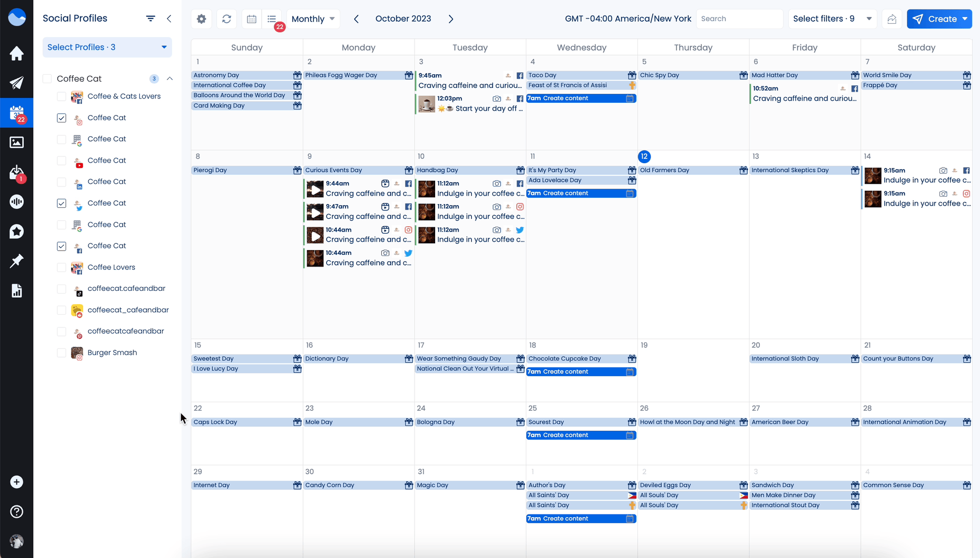Open the 7am Create content event on October 18
980x558 pixels.
(581, 372)
